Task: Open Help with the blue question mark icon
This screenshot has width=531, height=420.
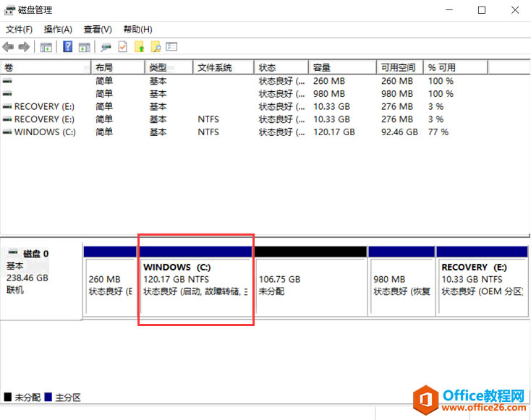Action: [x=68, y=47]
